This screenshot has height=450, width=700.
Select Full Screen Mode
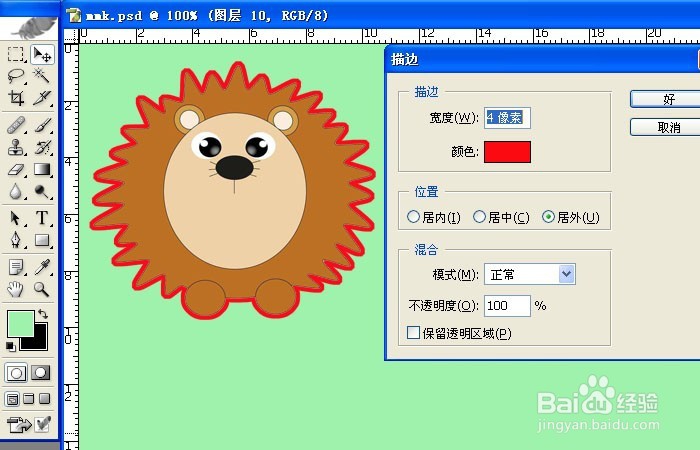(x=45, y=399)
